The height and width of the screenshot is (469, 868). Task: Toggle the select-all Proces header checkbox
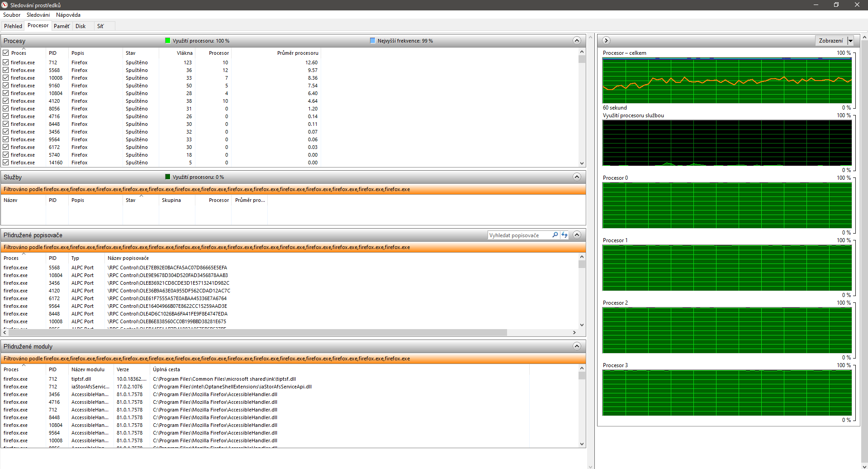click(x=6, y=53)
